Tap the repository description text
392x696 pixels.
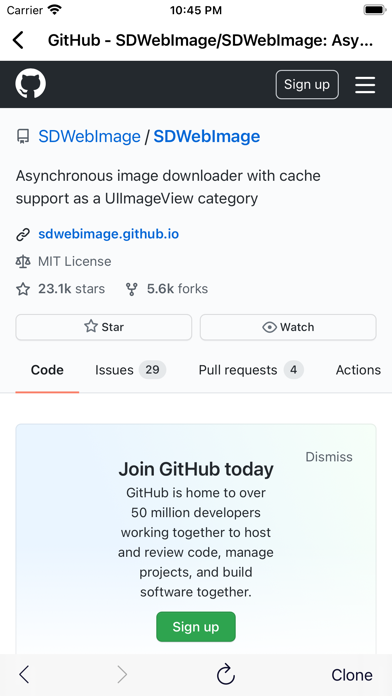click(168, 187)
